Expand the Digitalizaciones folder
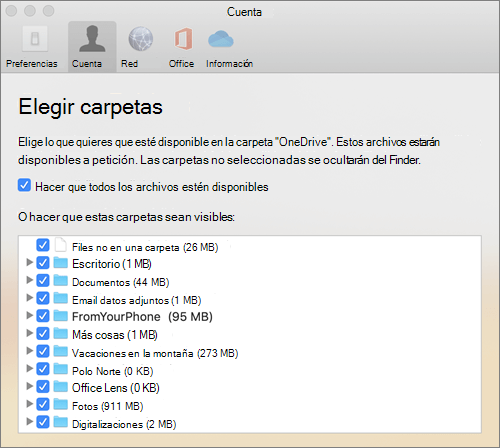This screenshot has width=500, height=448. [30, 421]
